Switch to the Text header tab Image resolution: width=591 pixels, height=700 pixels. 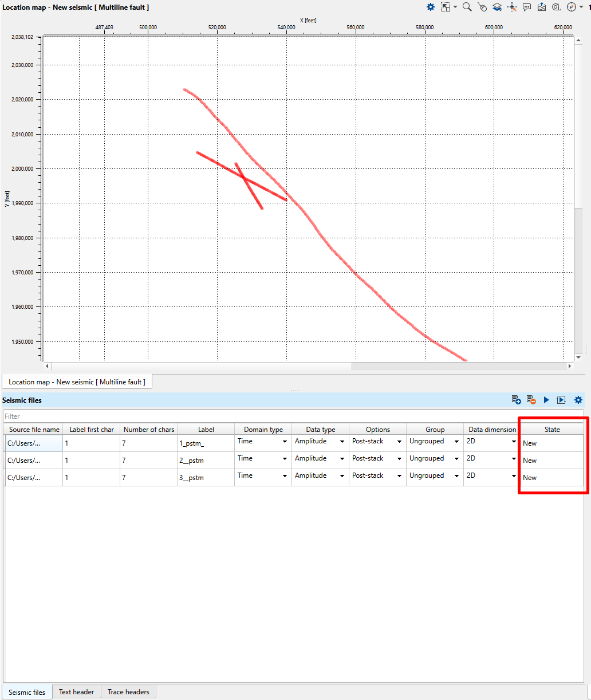pyautogui.click(x=76, y=691)
